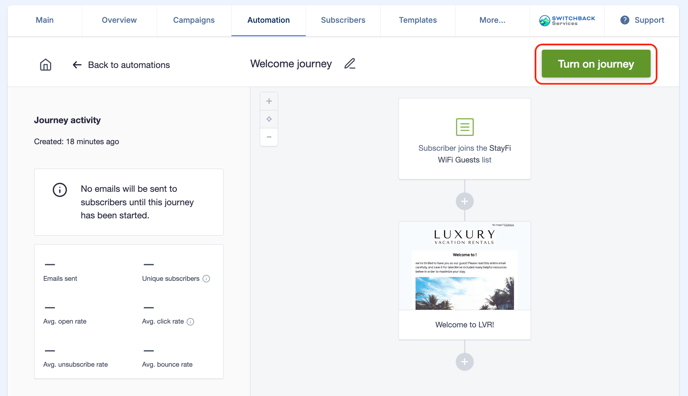Go to the Overview tab
This screenshot has height=396, width=688.
pyautogui.click(x=119, y=20)
